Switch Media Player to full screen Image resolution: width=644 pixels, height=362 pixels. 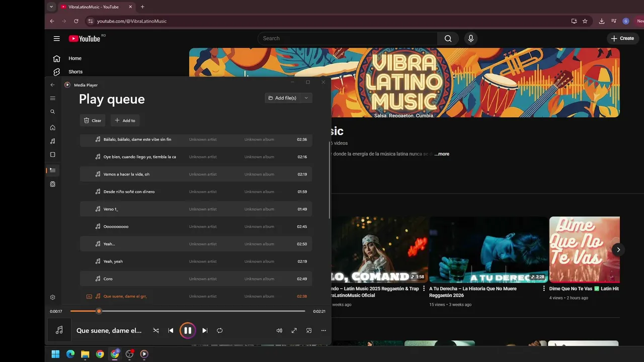pyautogui.click(x=294, y=330)
